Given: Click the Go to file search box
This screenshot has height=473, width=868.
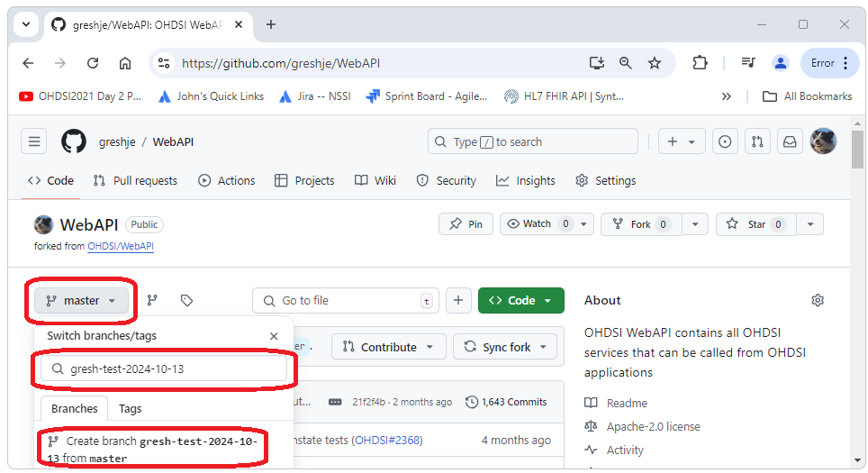Looking at the screenshot, I should click(x=346, y=300).
